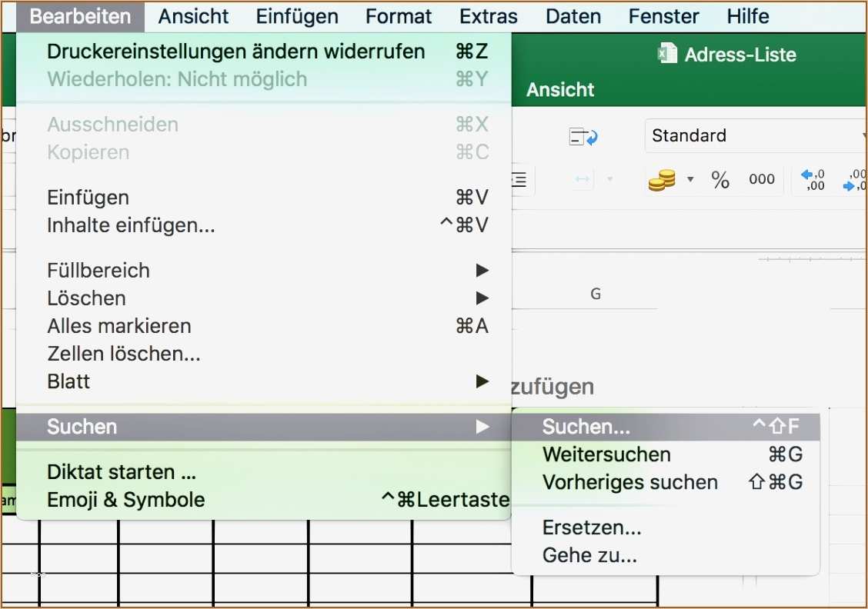Viewport: 868px width, 609px height.
Task: Apply thousands separator 000 format
Action: click(x=762, y=179)
